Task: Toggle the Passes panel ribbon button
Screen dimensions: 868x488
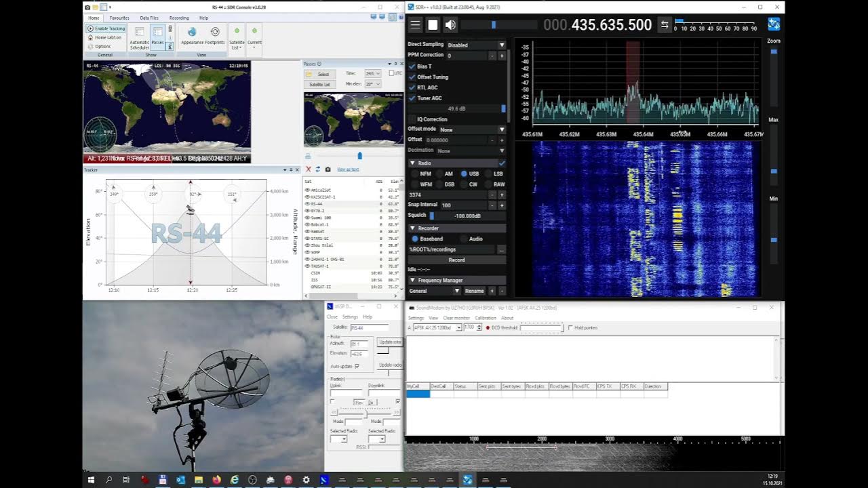Action: [x=157, y=37]
